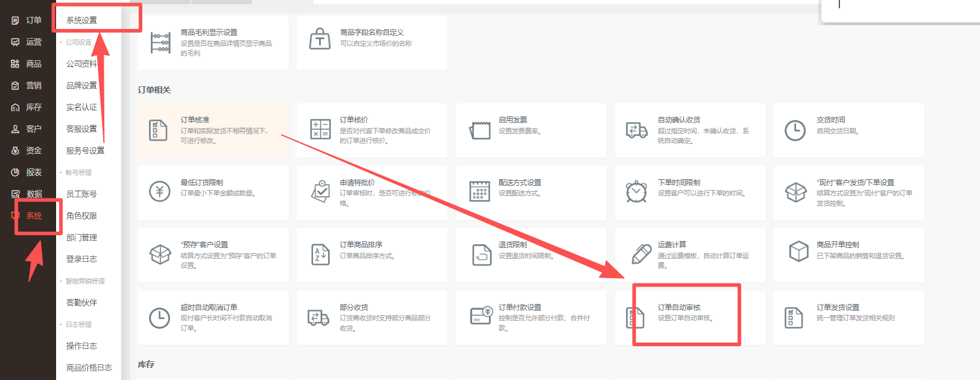Open 客户 in the left sidebar
Viewport: 980px width, 380px height.
(x=34, y=129)
